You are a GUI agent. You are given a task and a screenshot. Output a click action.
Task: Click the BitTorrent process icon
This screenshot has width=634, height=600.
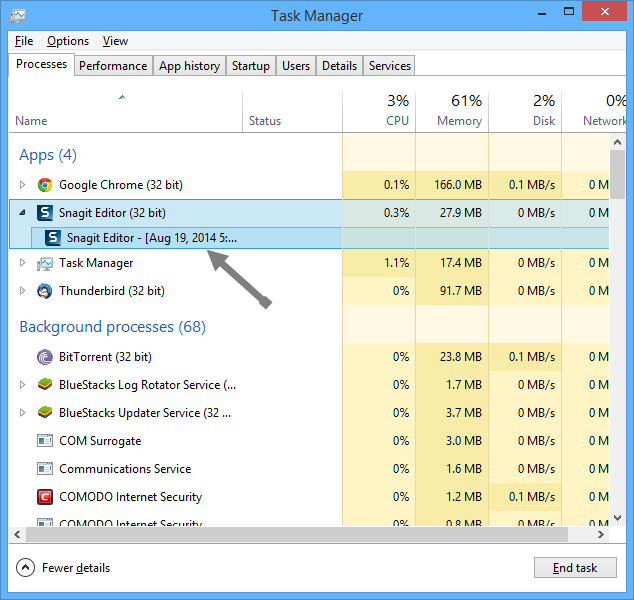coord(45,357)
